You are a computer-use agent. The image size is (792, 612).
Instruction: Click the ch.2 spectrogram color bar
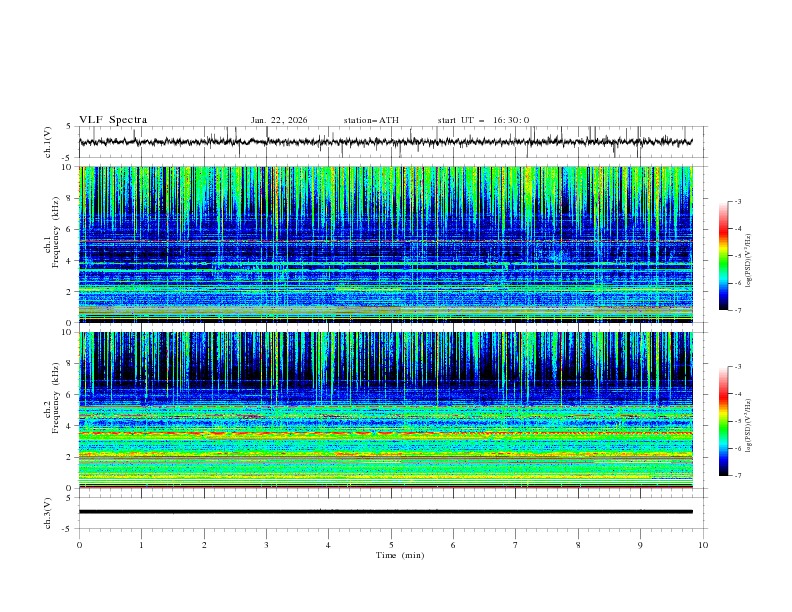point(723,421)
